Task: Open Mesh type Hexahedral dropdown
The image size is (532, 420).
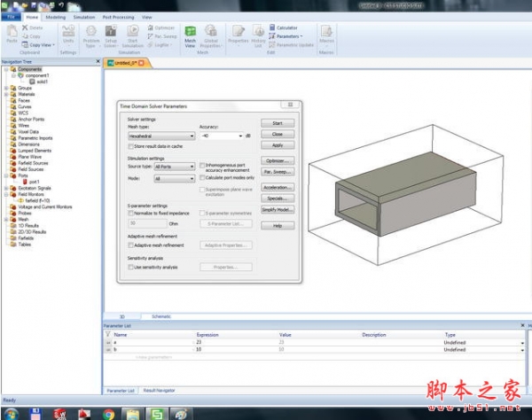Action: tap(161, 136)
